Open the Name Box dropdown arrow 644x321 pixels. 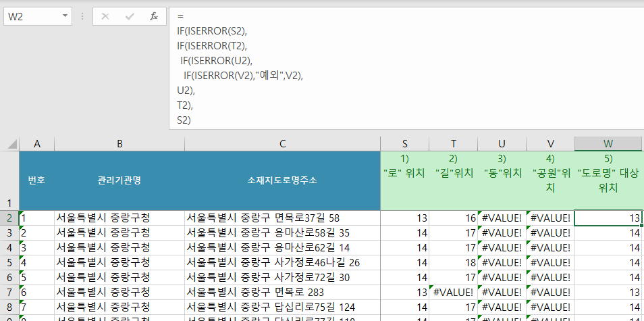click(65, 16)
